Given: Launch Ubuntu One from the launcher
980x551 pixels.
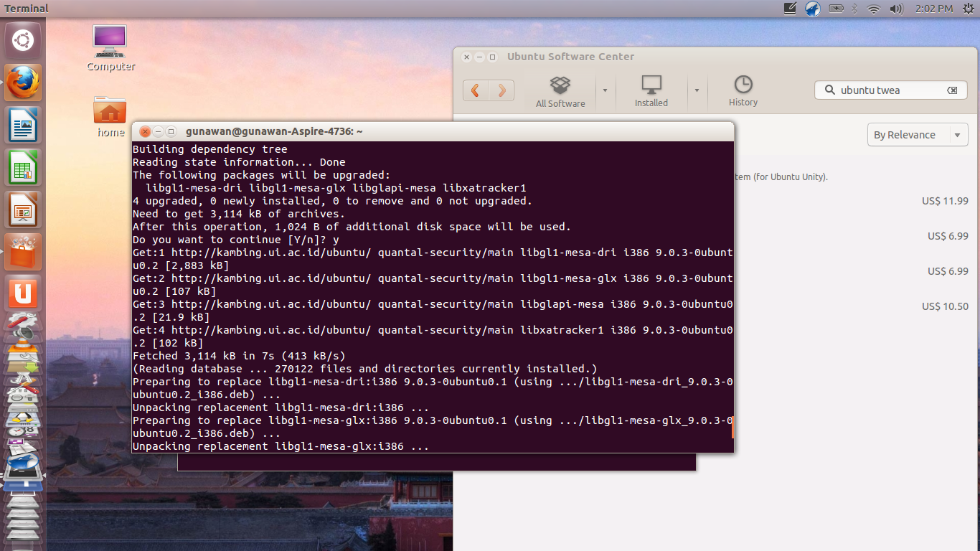Looking at the screenshot, I should [x=23, y=293].
